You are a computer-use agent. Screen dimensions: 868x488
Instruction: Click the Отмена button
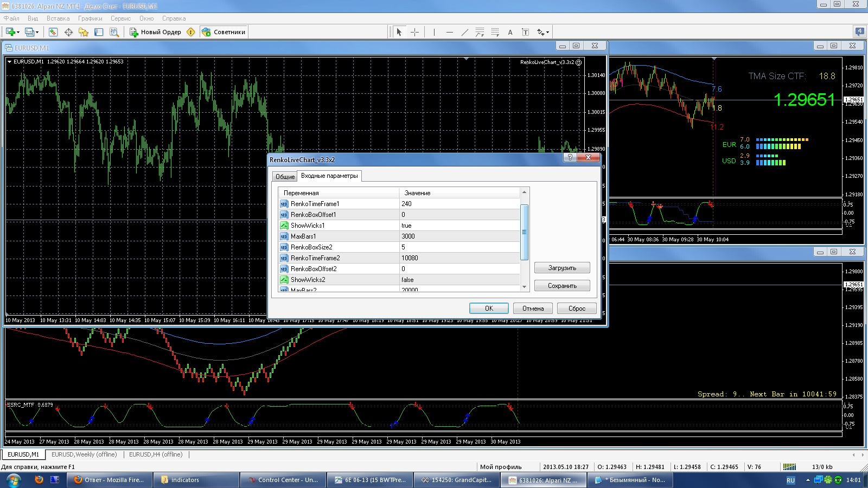click(533, 309)
